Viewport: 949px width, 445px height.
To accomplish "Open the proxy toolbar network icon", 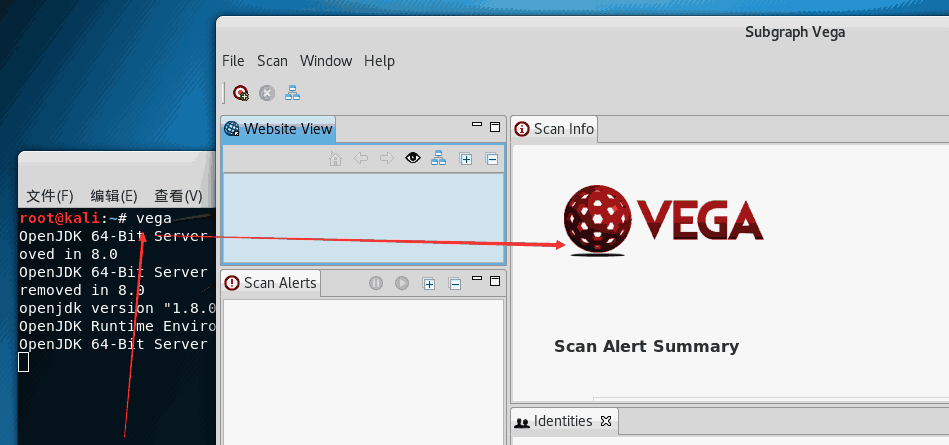I will point(292,93).
